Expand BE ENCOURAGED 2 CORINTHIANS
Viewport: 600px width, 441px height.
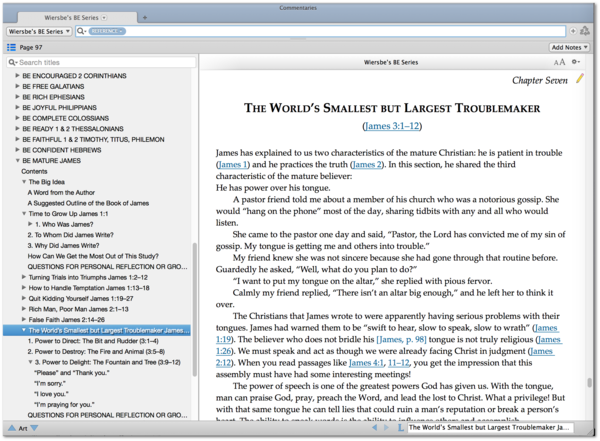click(x=17, y=76)
